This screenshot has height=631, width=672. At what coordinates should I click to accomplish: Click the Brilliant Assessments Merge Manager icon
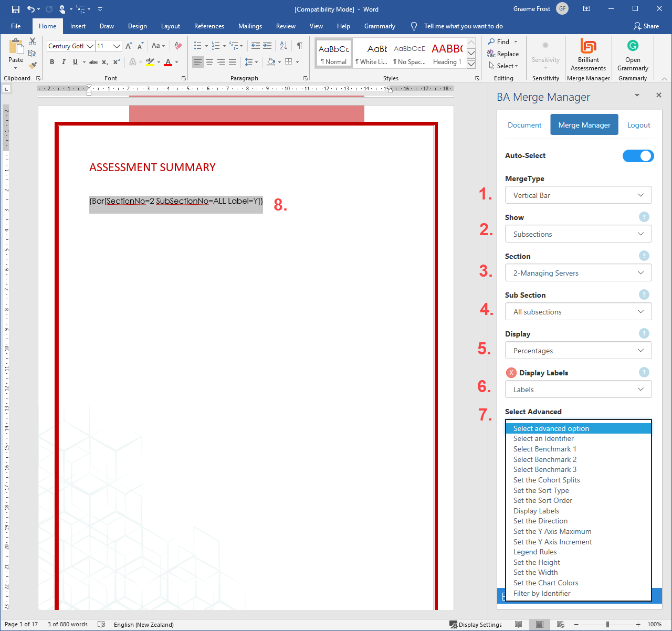[x=588, y=54]
